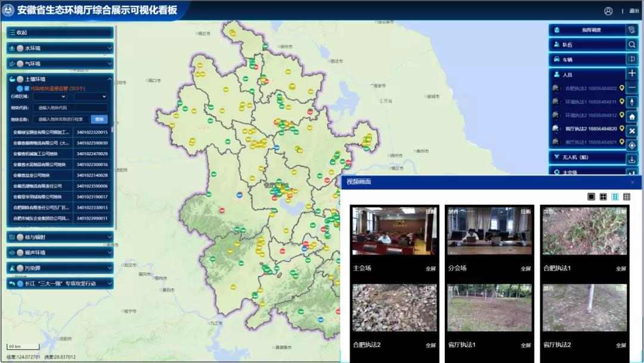Switch video grid to single-pane layout
The height and width of the screenshot is (363, 644).
click(x=591, y=197)
